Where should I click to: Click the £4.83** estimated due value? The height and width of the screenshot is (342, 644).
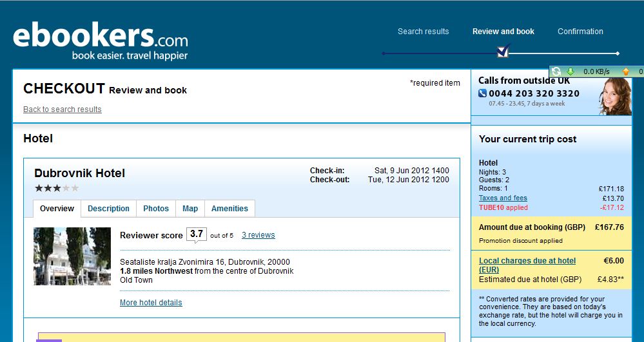(610, 279)
